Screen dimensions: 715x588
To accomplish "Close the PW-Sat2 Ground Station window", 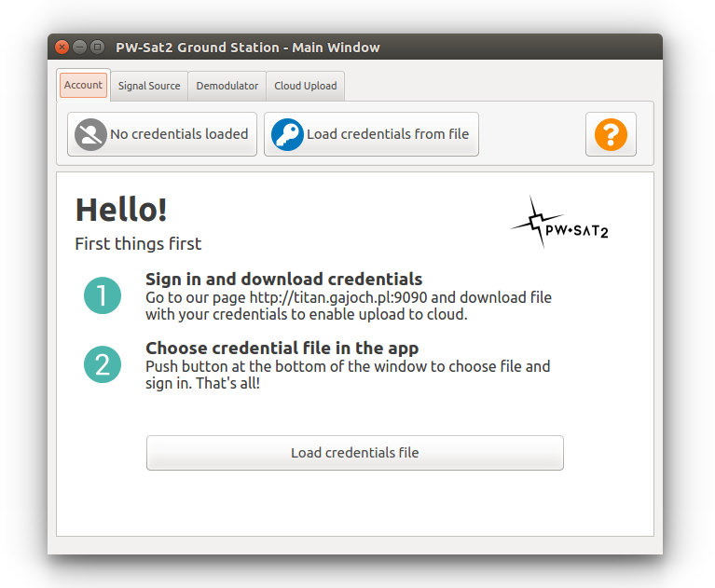I will coord(62,47).
